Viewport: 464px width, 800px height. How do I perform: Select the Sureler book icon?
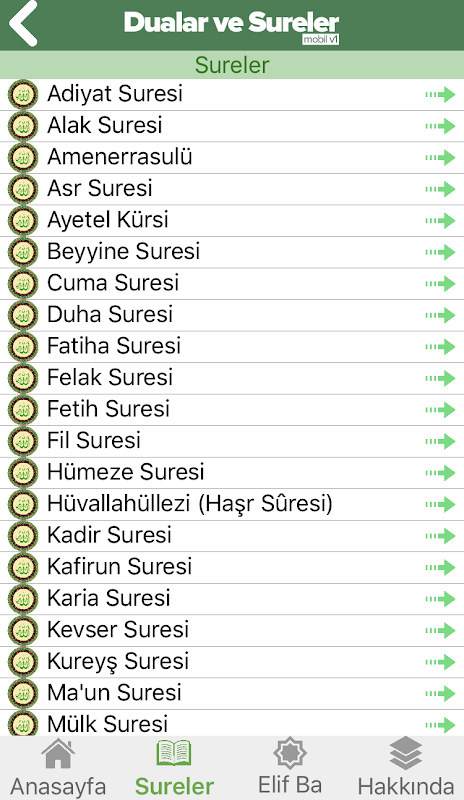click(174, 753)
